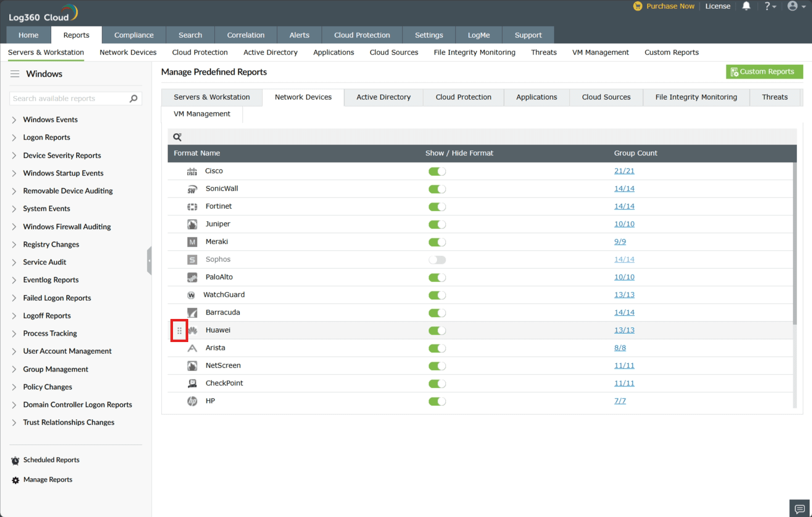
Task: Open the user account dropdown
Action: point(796,6)
